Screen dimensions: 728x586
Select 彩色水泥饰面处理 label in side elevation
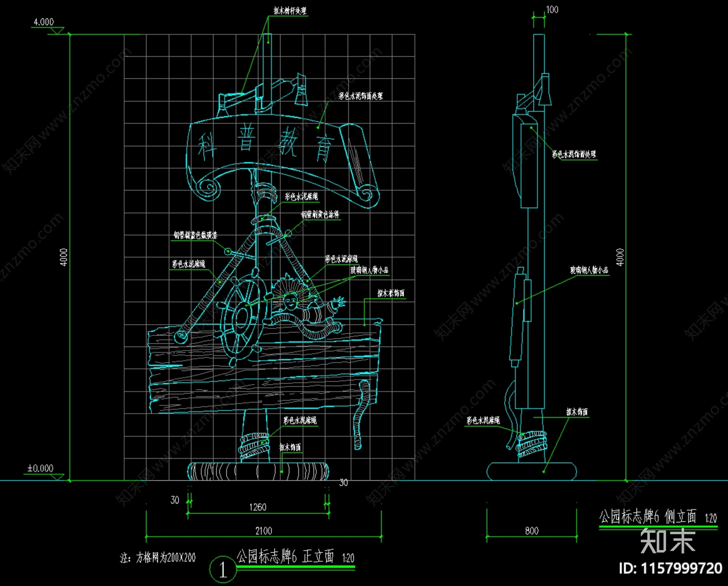coord(574,155)
